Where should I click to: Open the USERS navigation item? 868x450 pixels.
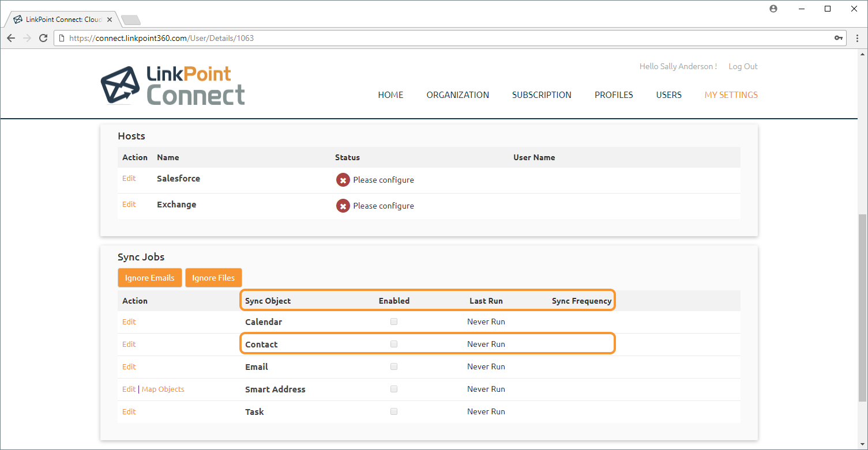669,95
